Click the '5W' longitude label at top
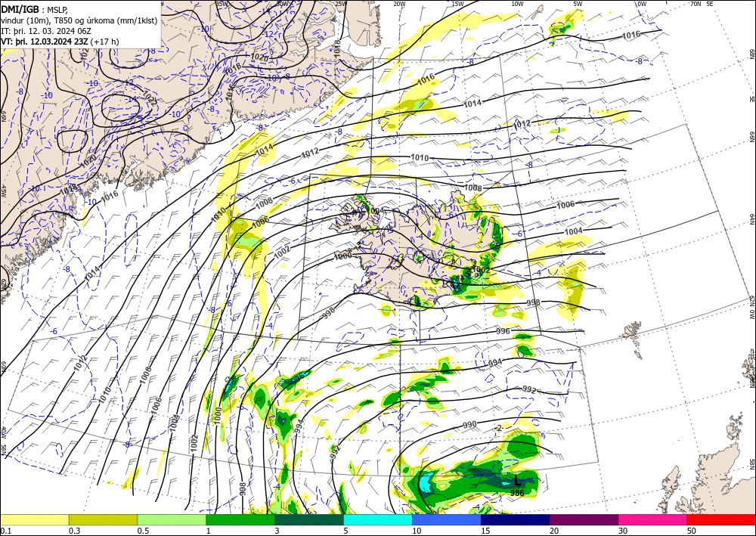This screenshot has height=536, width=756. (x=578, y=4)
